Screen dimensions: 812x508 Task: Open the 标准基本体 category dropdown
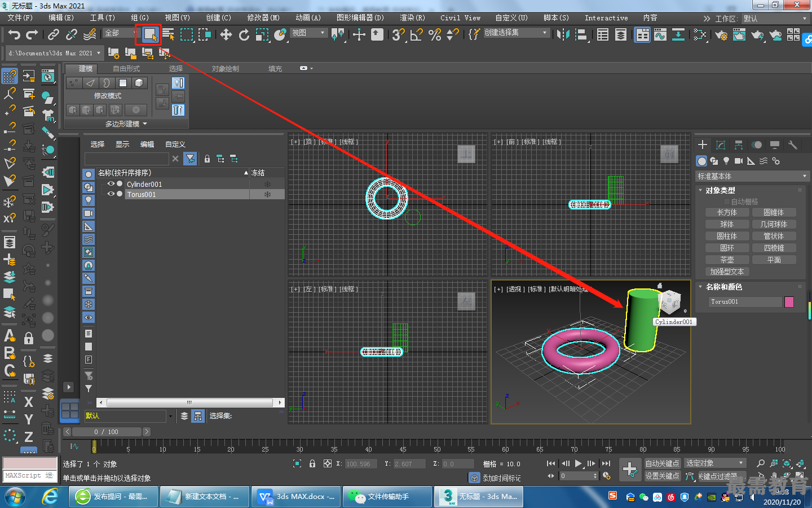[x=752, y=176]
